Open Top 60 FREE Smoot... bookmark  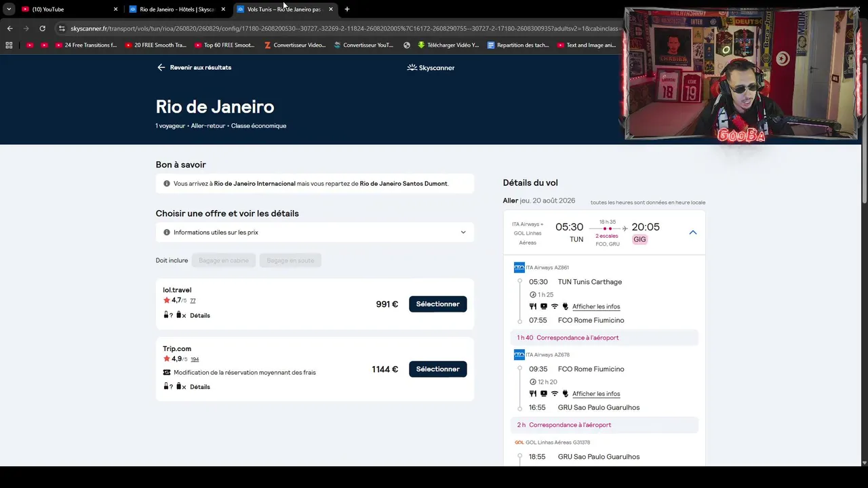(224, 45)
